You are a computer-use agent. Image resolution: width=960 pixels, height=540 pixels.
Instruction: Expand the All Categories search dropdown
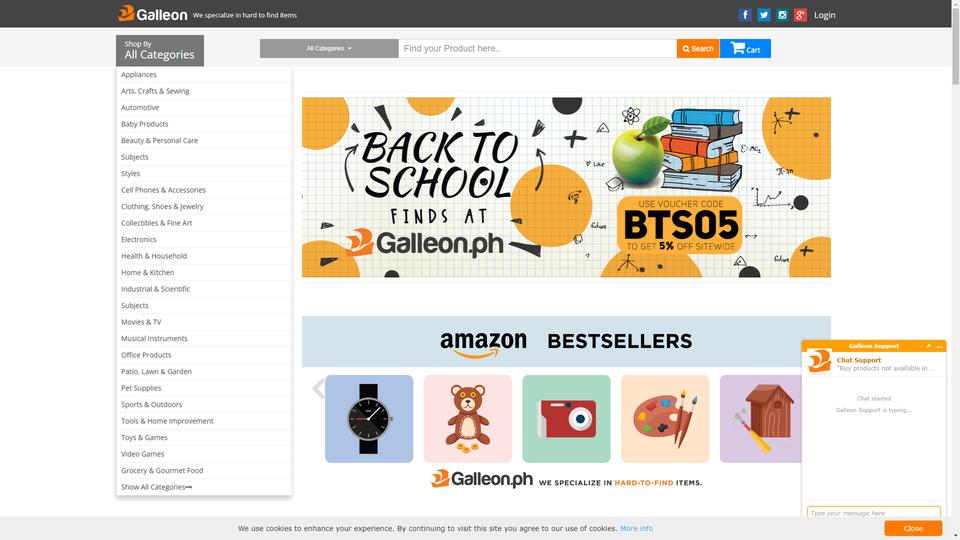click(329, 48)
